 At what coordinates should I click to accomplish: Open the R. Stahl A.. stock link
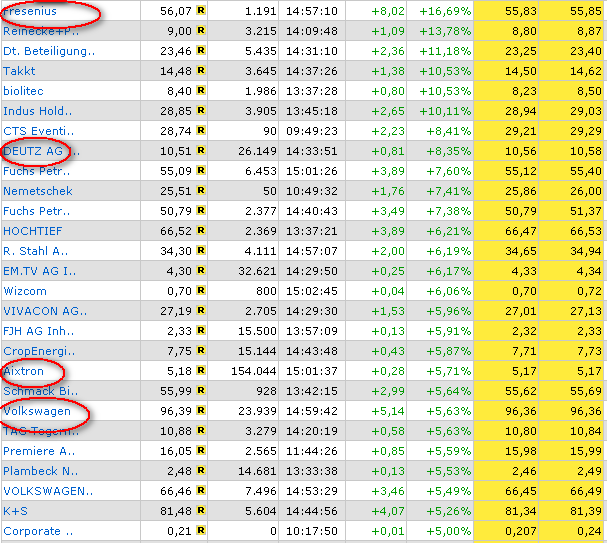click(35, 251)
